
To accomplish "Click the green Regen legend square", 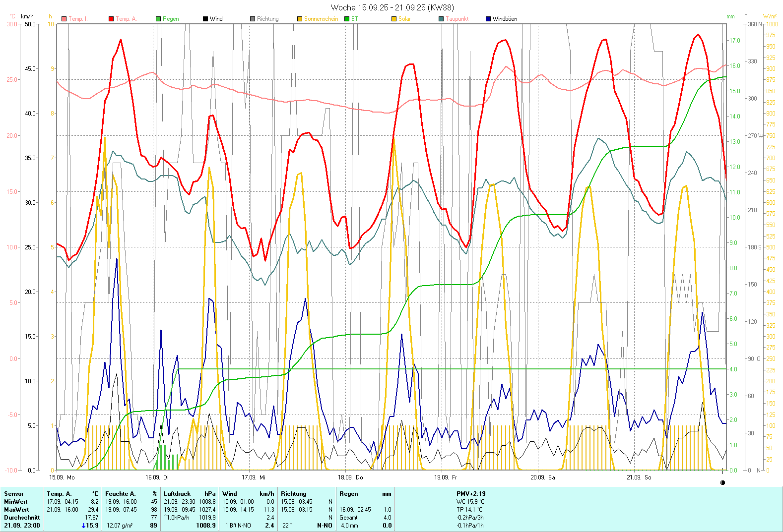I will pyautogui.click(x=158, y=19).
